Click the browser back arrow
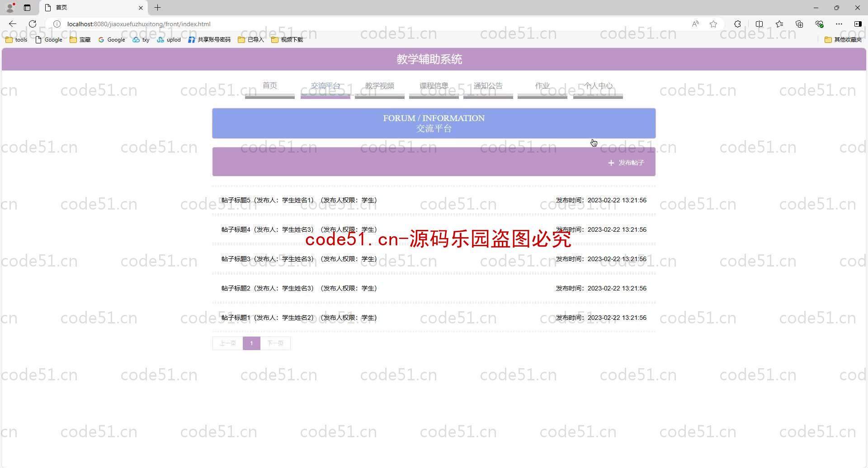 pos(13,24)
